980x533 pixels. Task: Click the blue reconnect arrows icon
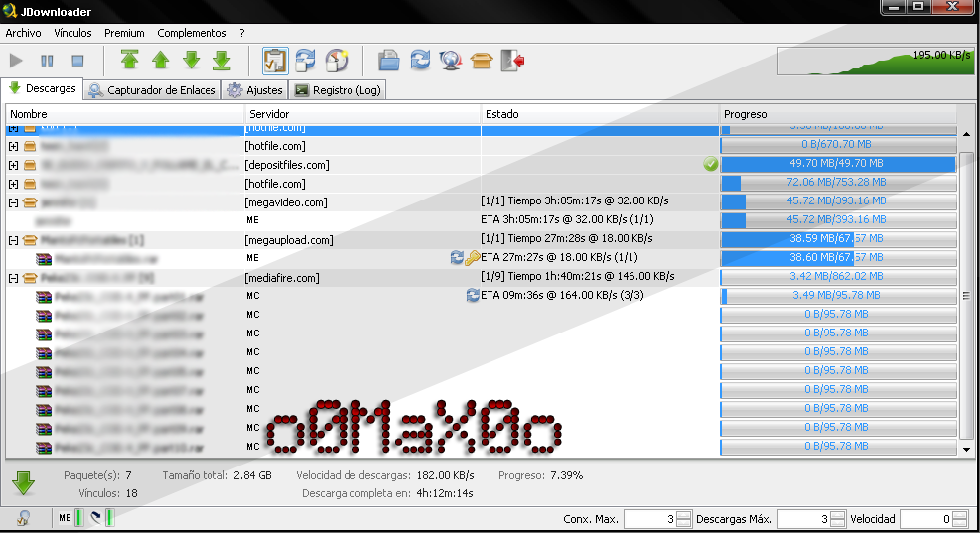point(420,61)
